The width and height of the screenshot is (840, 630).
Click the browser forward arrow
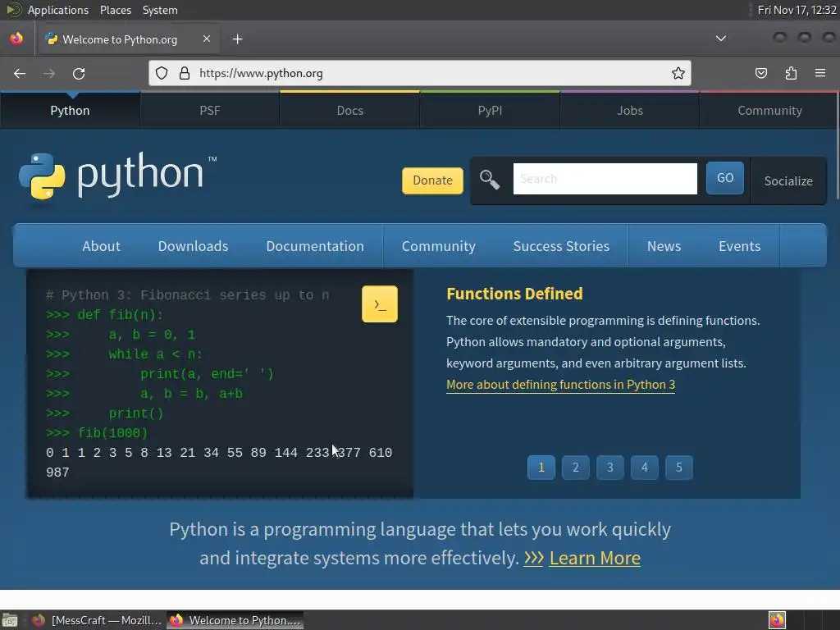(49, 73)
